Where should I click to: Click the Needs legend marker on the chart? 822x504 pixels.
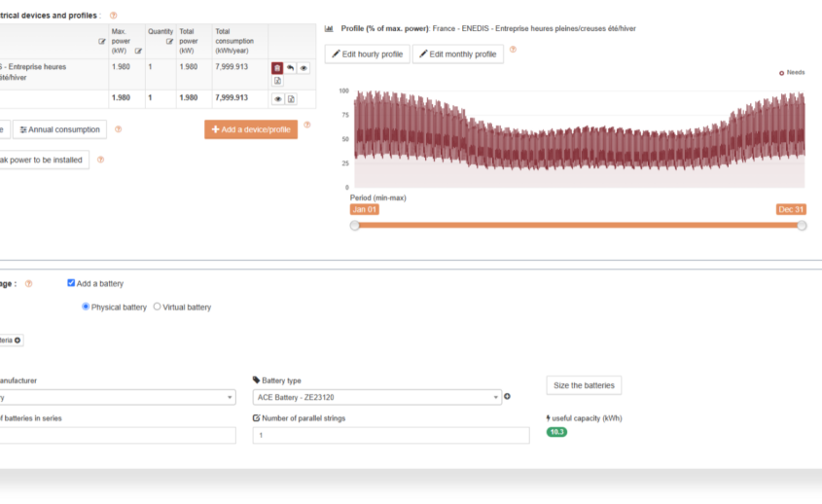(782, 73)
